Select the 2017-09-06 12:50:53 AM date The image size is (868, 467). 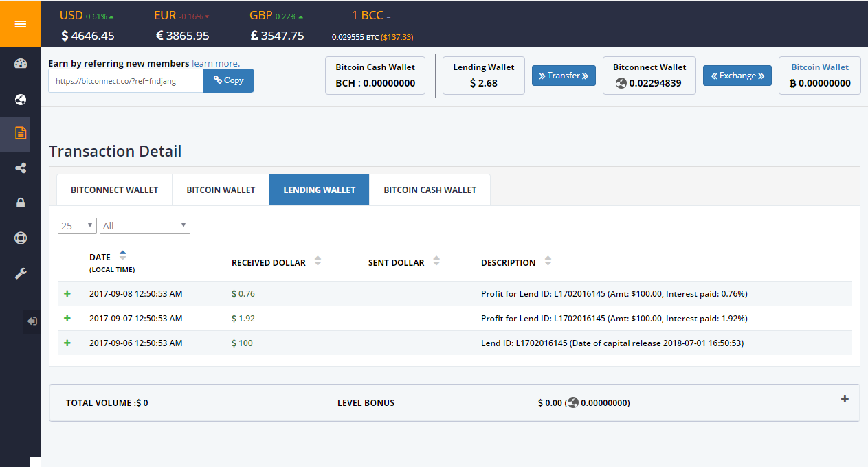[x=136, y=343]
